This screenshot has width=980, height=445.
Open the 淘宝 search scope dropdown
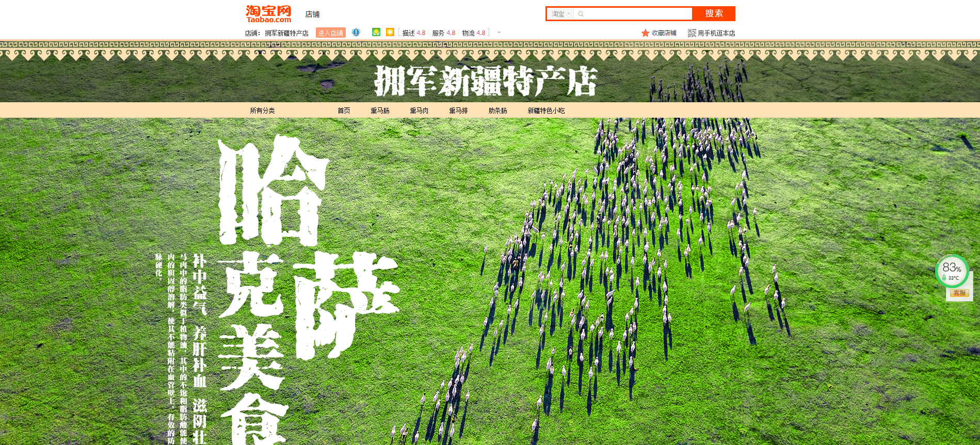click(560, 14)
